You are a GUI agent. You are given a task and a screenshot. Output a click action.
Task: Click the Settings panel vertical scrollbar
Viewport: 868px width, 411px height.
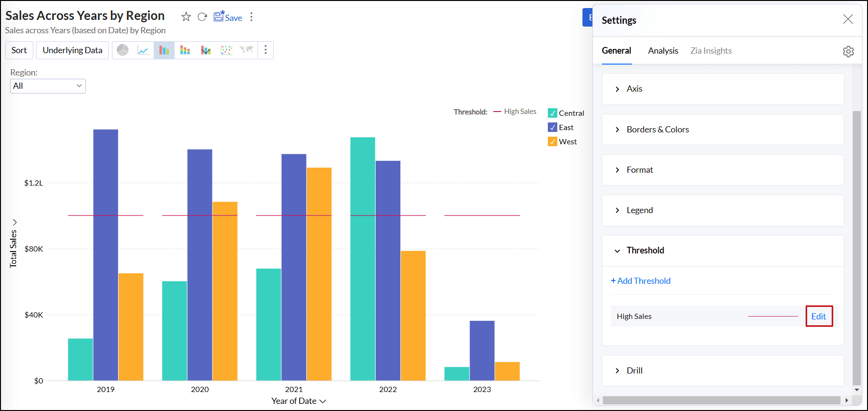click(857, 247)
